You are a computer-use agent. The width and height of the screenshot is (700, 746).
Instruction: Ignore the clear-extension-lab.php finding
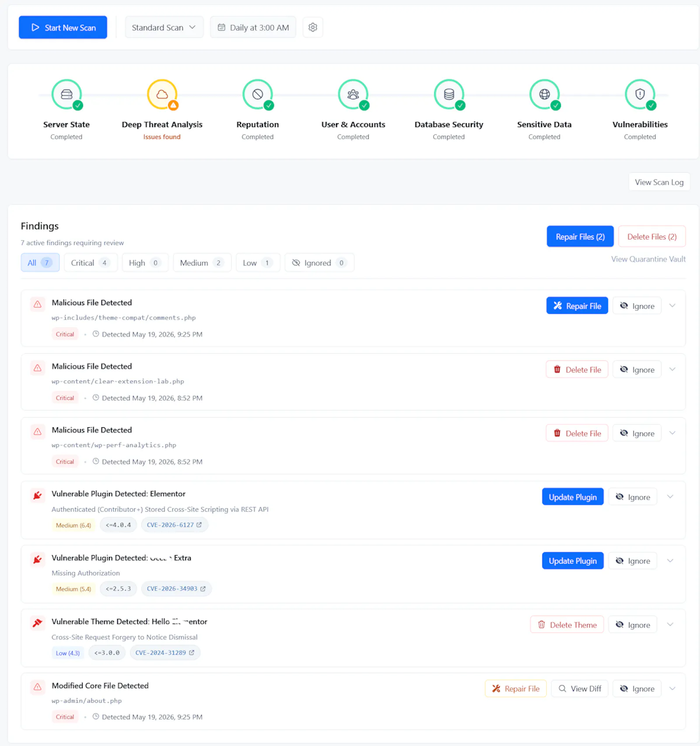tap(637, 369)
